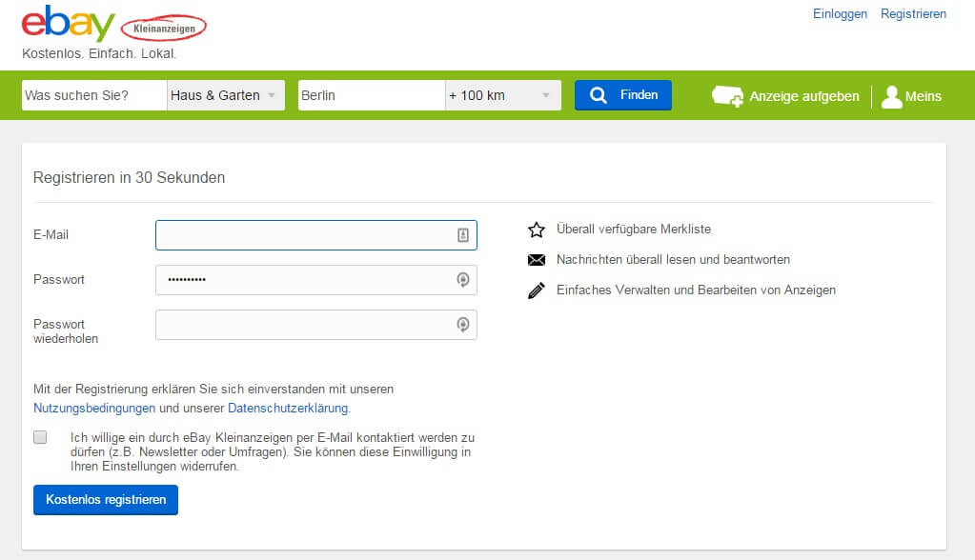Screen dimensions: 975x560
Task: Click the contact autofill icon in the E-Mail field
Action: pos(462,235)
